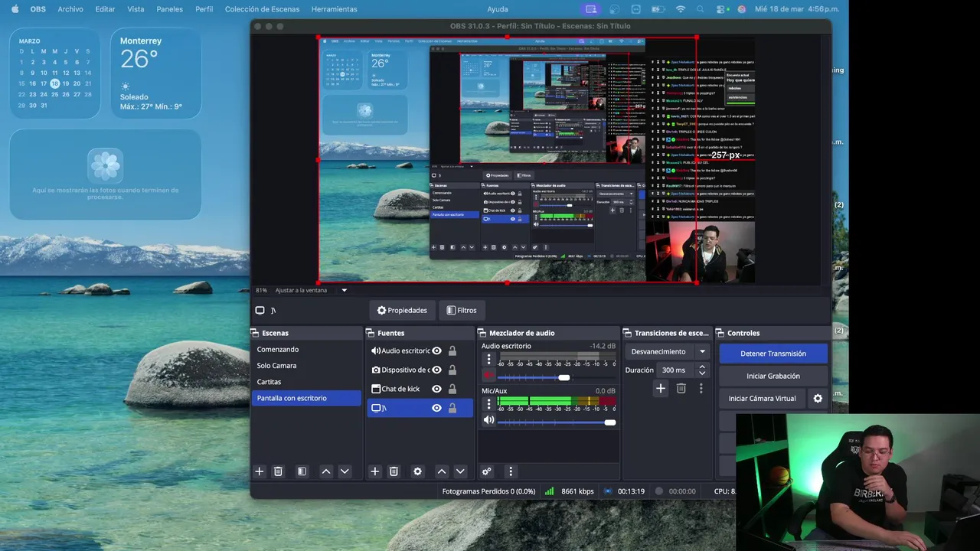Image resolution: width=980 pixels, height=551 pixels.
Task: Add a new scene with plus icon
Action: pos(259,471)
